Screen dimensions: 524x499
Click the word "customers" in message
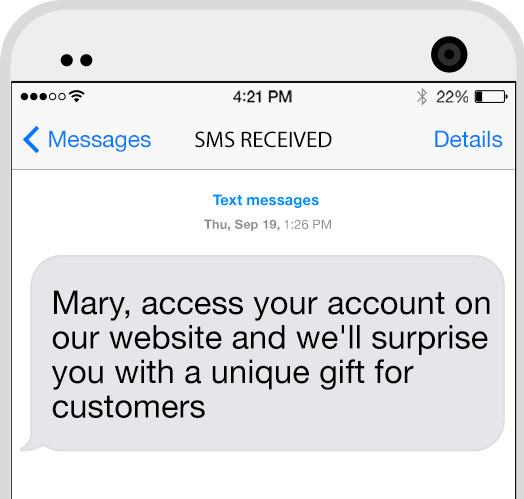(x=128, y=407)
